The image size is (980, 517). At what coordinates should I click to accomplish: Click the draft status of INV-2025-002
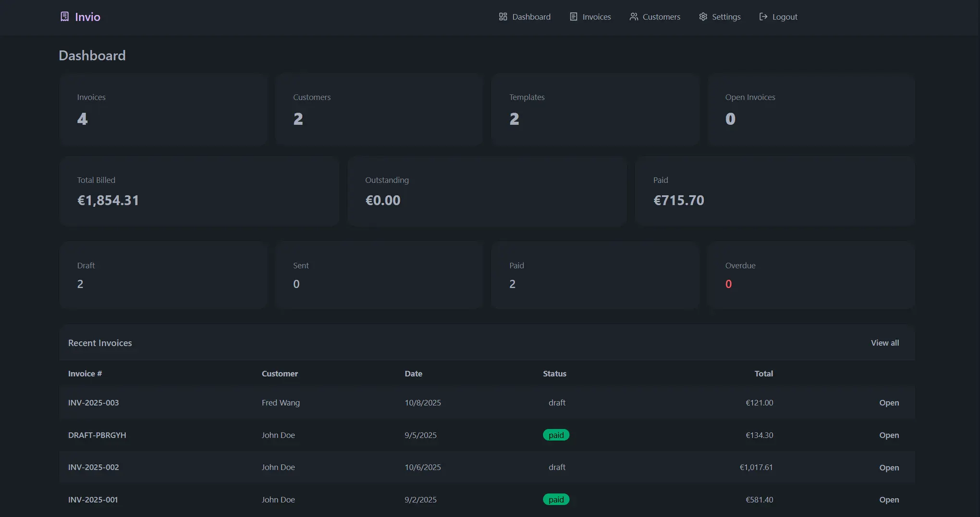click(557, 467)
